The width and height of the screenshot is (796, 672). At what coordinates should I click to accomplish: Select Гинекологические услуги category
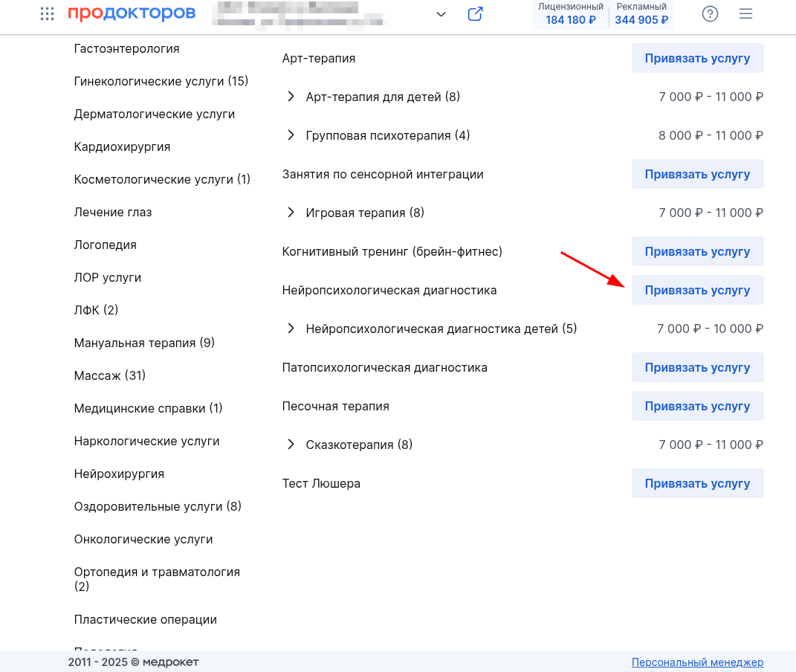pos(161,81)
